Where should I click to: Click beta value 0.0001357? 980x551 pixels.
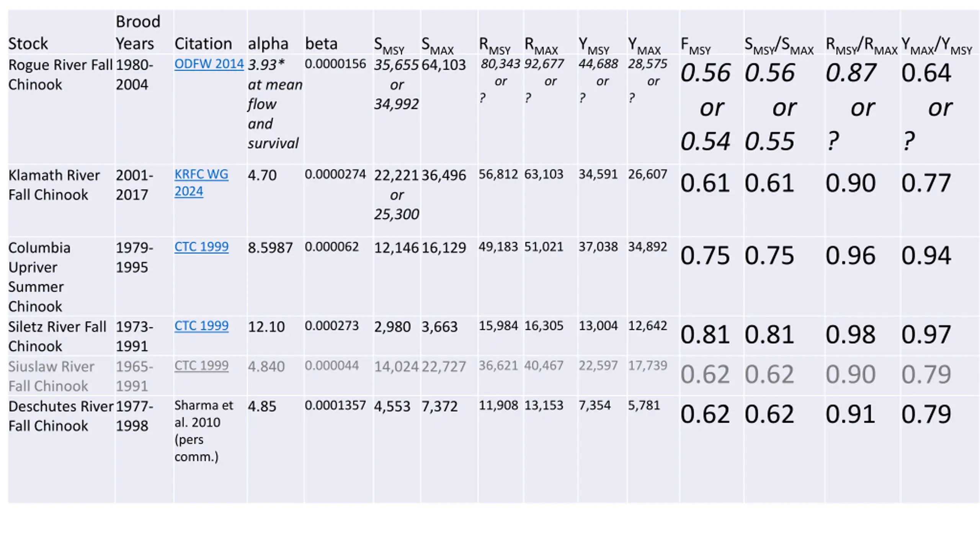[335, 405]
